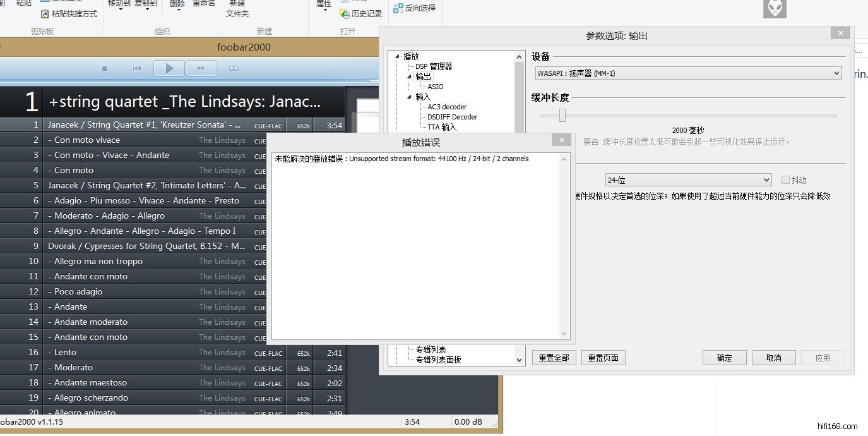Toggle the random/repeat playback icon
Viewport: 868px width, 436px height.
coord(234,68)
